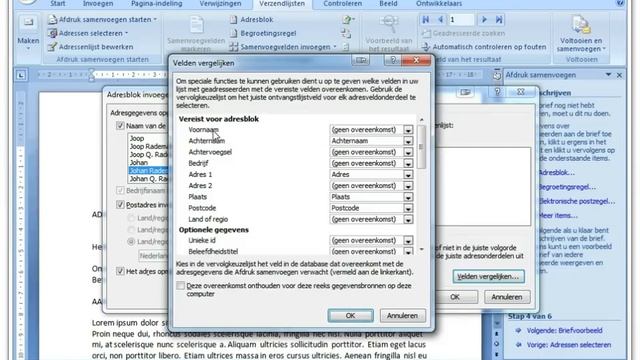Toggle Postadres invoegen checkbox
Image resolution: width=640 pixels, height=360 pixels.
120,204
